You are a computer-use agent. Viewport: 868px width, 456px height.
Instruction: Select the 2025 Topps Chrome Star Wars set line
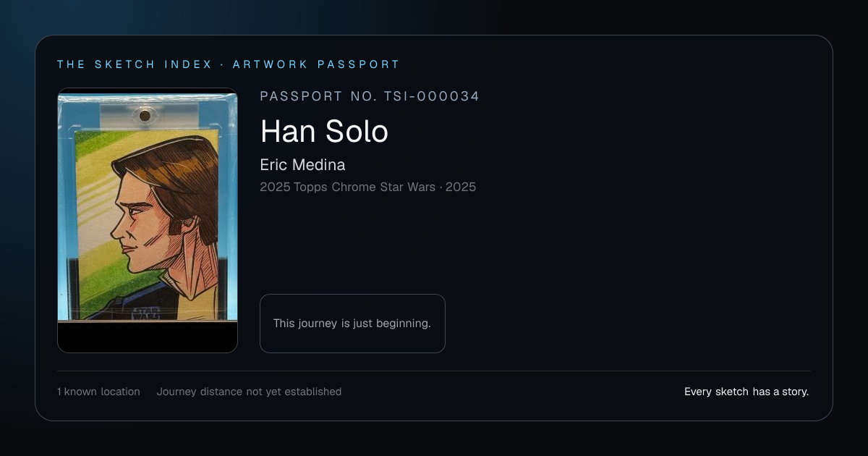coord(367,187)
